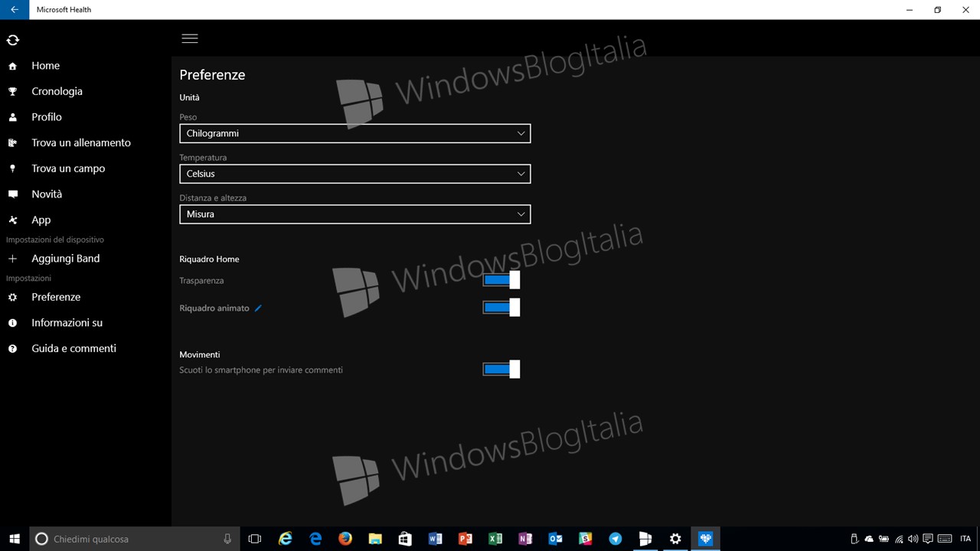Open the Windows Store taskbar icon
Screen dimensions: 980x551
[405, 539]
